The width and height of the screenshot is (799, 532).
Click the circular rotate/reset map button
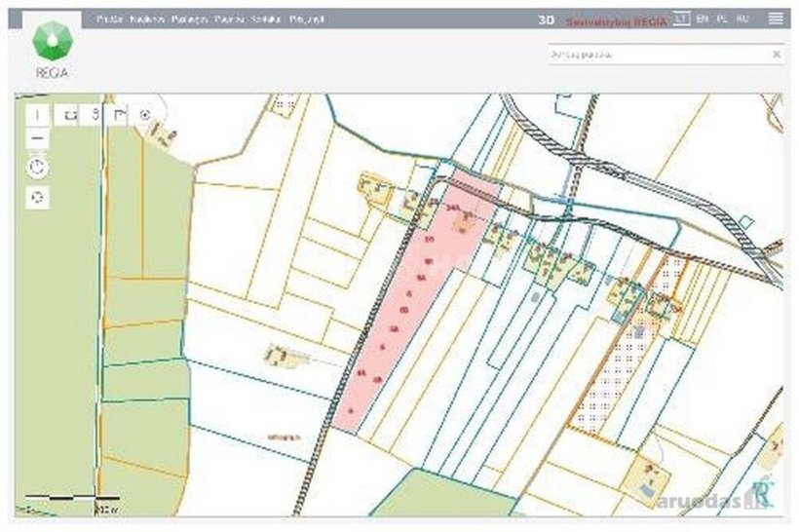tap(37, 167)
